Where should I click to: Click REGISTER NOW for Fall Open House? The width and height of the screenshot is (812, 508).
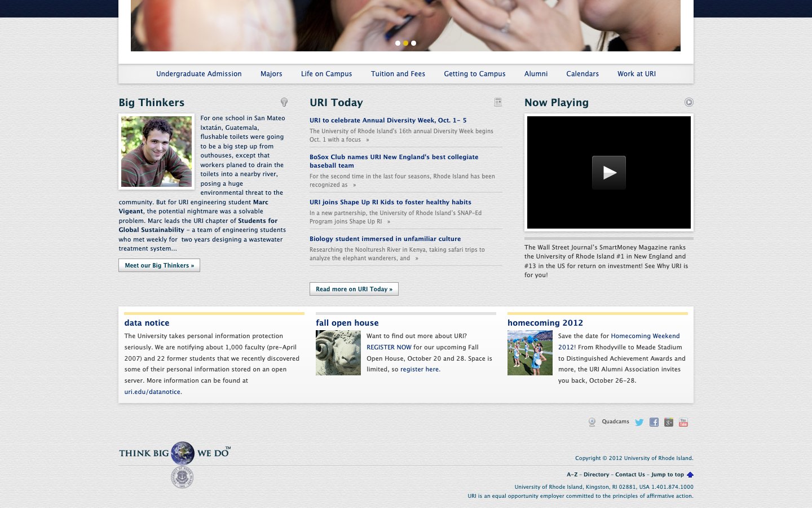click(389, 347)
